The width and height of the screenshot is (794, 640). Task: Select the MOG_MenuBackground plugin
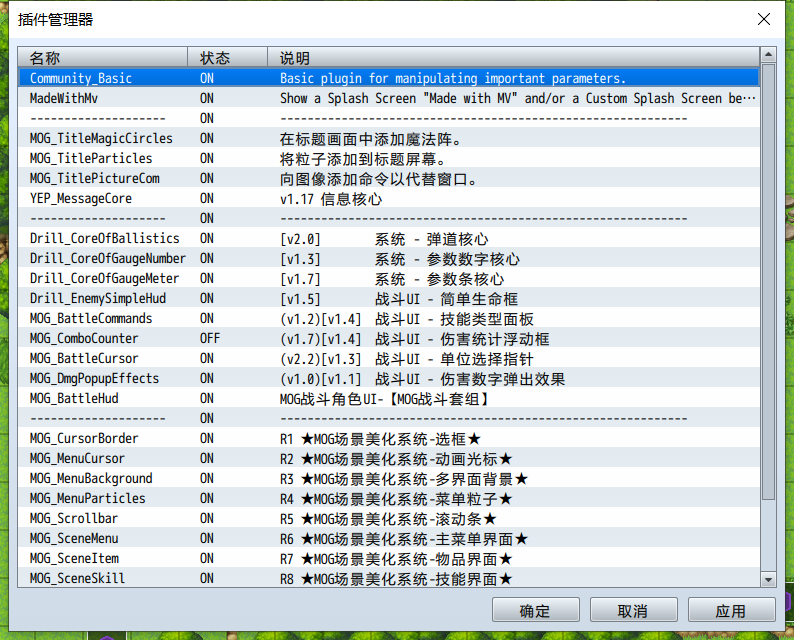point(389,478)
